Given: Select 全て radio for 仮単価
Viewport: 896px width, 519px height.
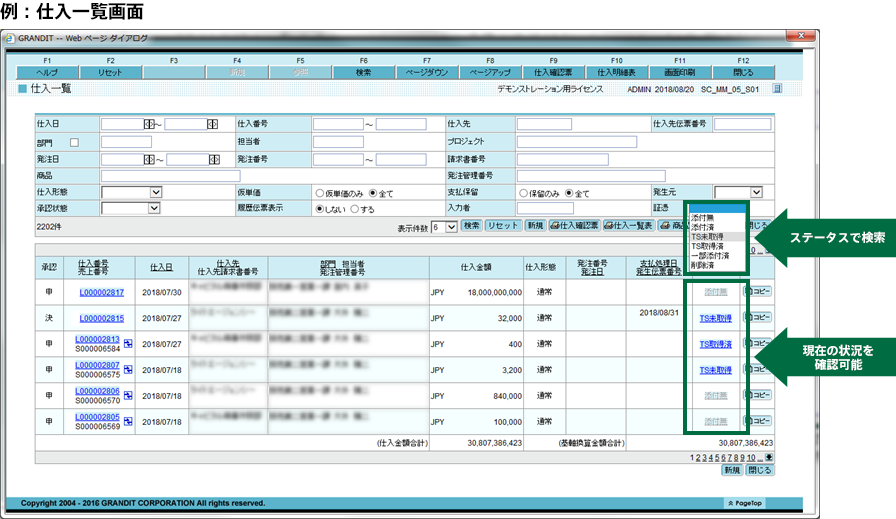Looking at the screenshot, I should (x=373, y=193).
